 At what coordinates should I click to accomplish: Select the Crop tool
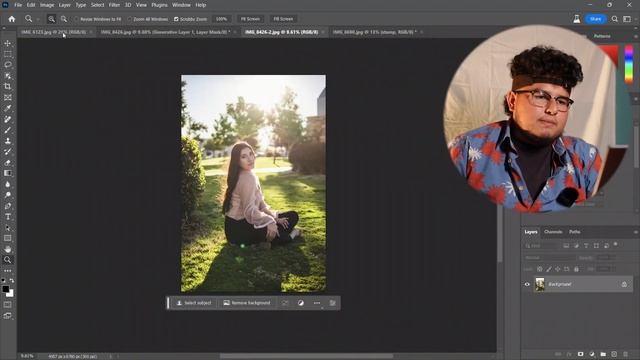pyautogui.click(x=7, y=87)
